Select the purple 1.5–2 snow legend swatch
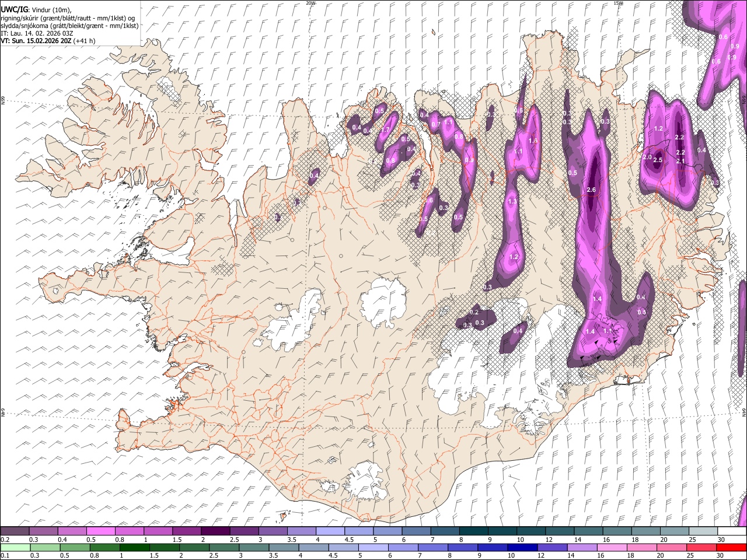747x560 pixels. point(187,531)
